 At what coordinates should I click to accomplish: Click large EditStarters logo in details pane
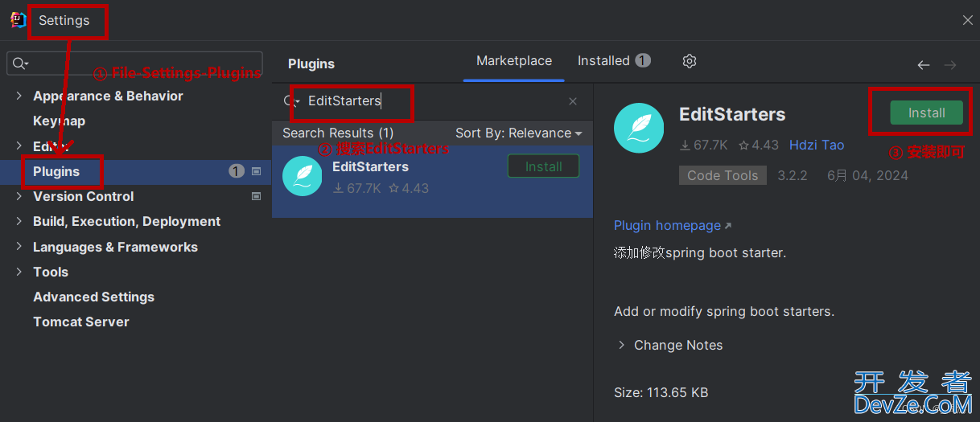(639, 128)
